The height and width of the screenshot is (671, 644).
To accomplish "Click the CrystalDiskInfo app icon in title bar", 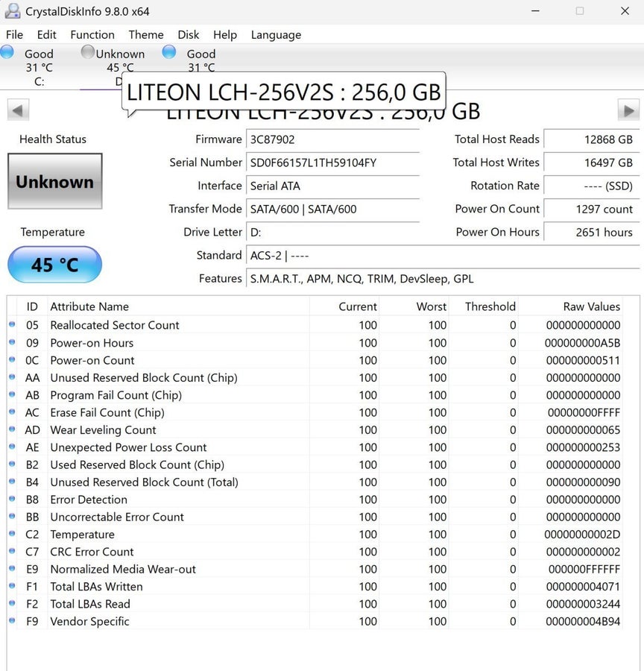I will pos(13,11).
